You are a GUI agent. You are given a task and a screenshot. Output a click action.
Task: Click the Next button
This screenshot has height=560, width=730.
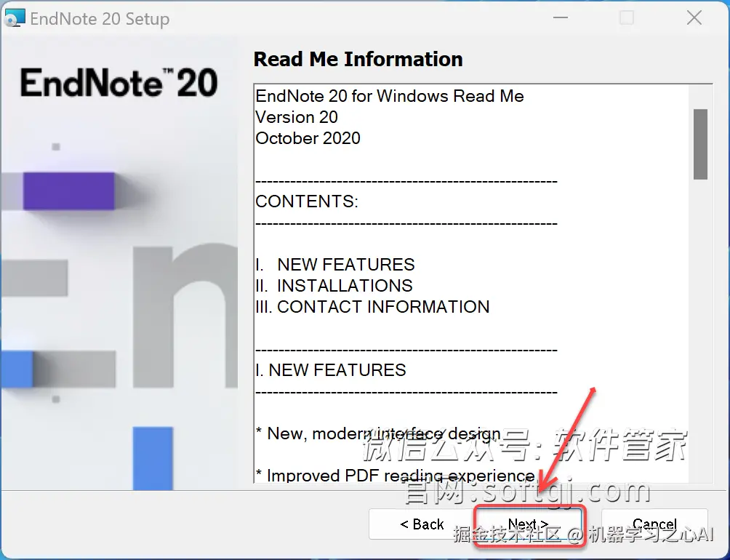[528, 524]
